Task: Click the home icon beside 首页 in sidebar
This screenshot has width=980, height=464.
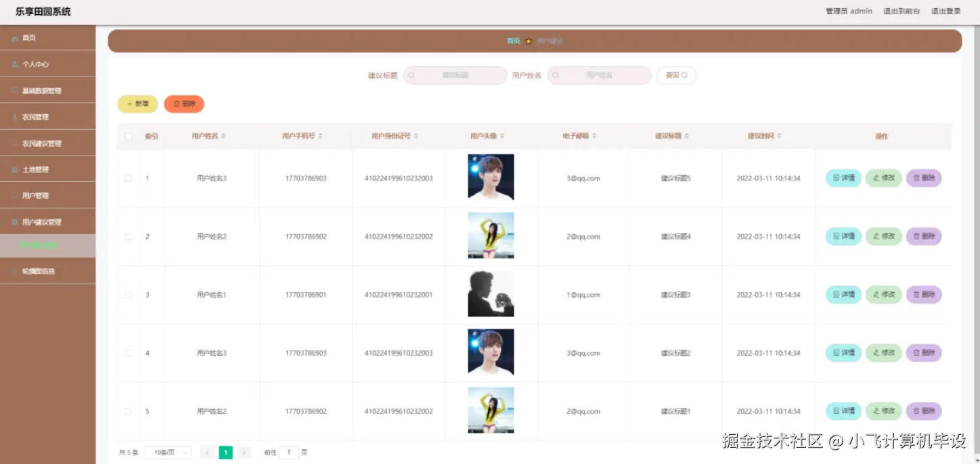Action: 15,39
